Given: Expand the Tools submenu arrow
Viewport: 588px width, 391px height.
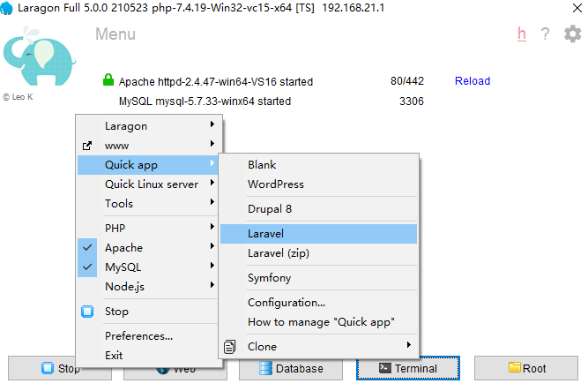Looking at the screenshot, I should pos(212,202).
